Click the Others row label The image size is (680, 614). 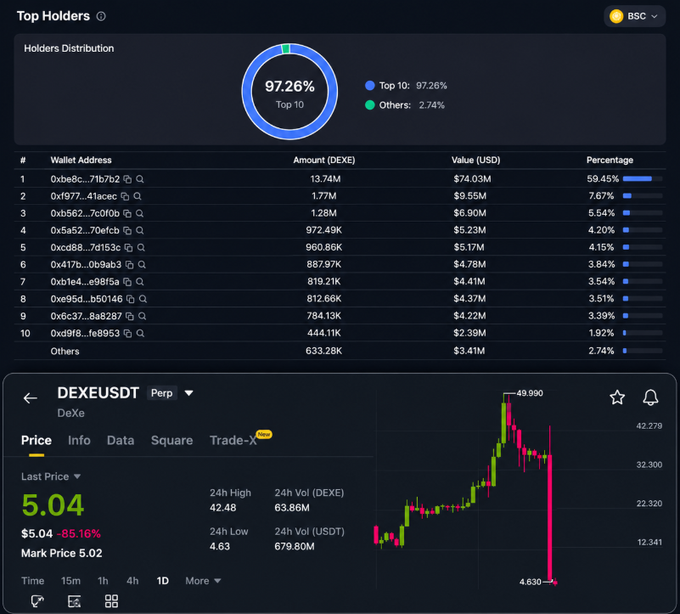[x=65, y=351]
